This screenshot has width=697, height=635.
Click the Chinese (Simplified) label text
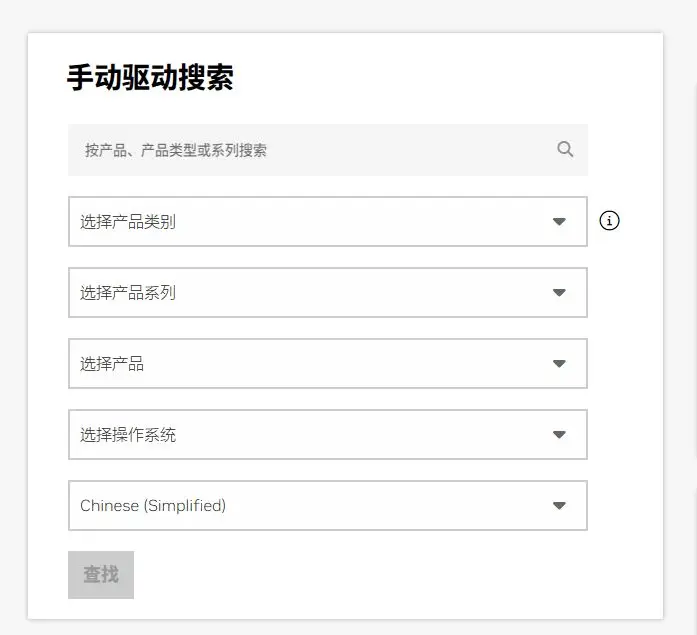[153, 506]
